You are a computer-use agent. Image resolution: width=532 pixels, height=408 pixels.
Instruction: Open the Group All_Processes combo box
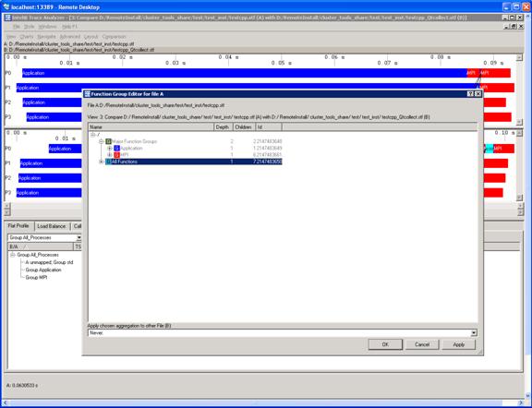pos(79,238)
